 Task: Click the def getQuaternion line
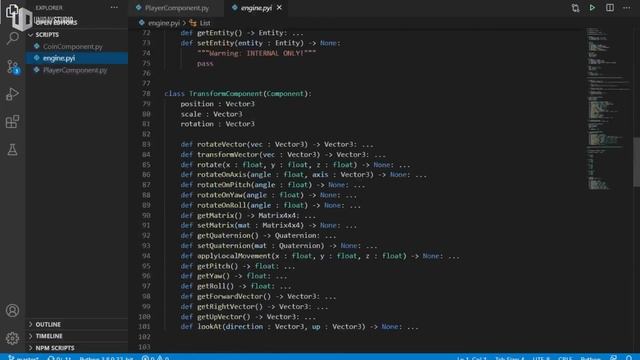pos(258,236)
